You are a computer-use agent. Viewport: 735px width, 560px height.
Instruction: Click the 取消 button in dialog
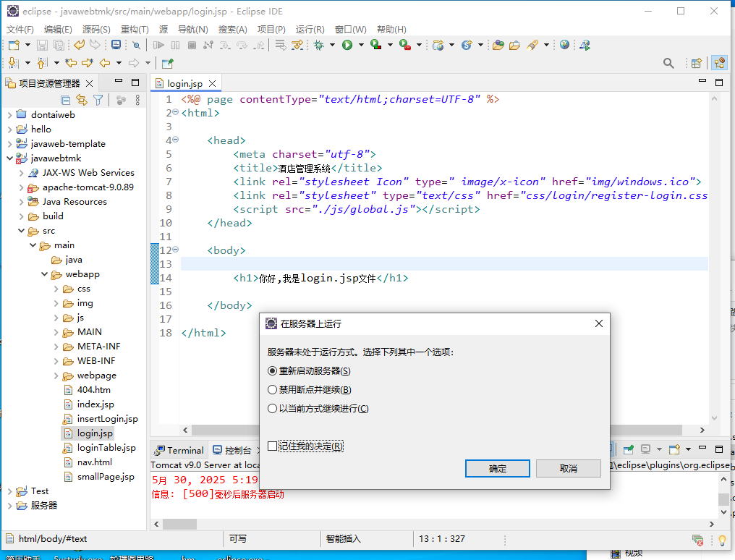(x=569, y=469)
